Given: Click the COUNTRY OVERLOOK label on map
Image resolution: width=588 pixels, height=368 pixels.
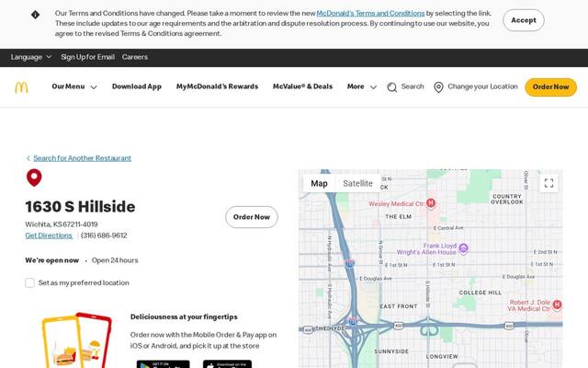Looking at the screenshot, I should click(507, 199).
